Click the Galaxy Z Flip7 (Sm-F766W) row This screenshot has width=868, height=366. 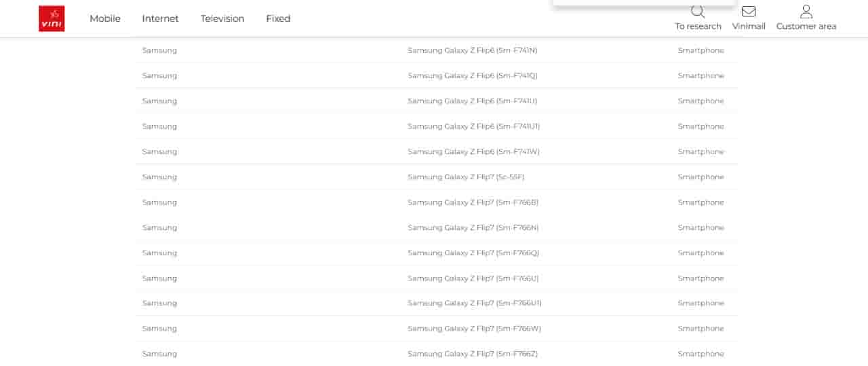(474, 328)
